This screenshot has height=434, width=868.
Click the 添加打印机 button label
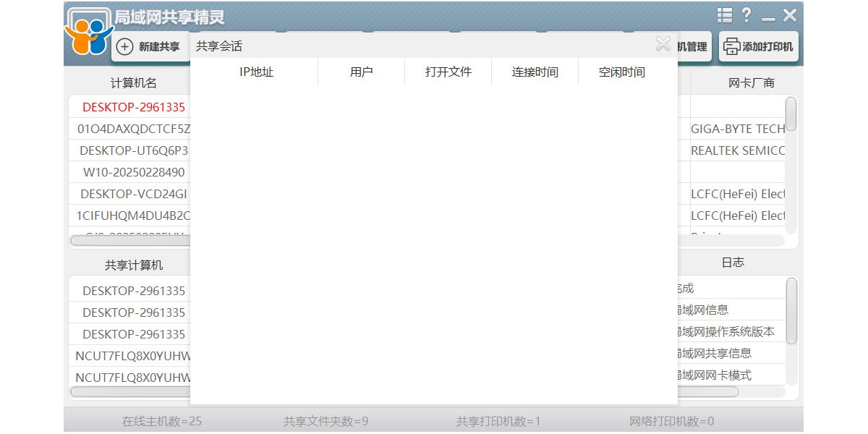(x=767, y=47)
